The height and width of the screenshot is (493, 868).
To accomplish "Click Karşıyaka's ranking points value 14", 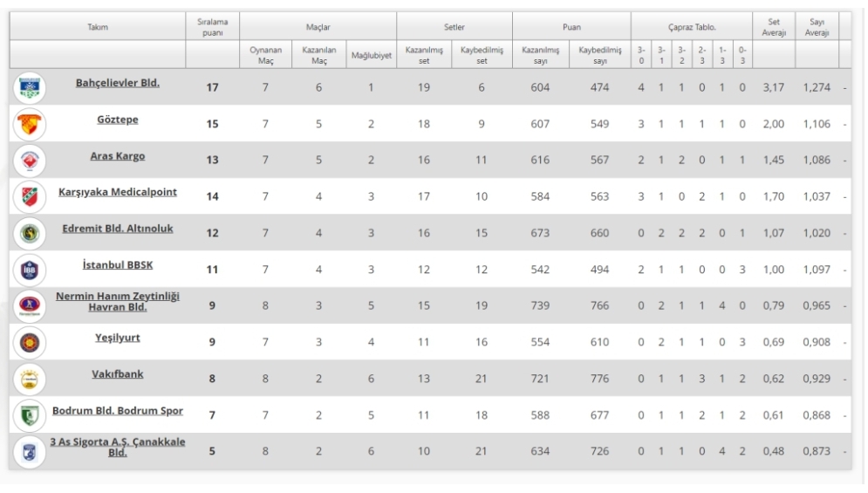I will point(213,196).
